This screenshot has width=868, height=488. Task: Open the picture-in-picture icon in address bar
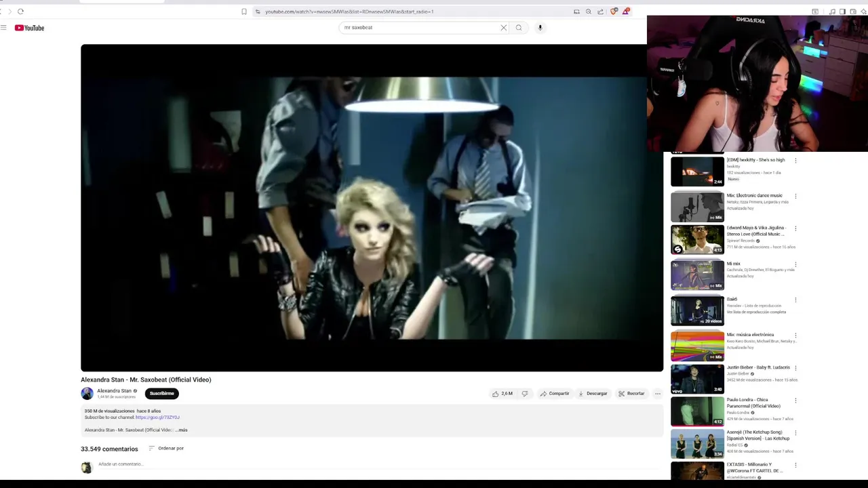[576, 12]
